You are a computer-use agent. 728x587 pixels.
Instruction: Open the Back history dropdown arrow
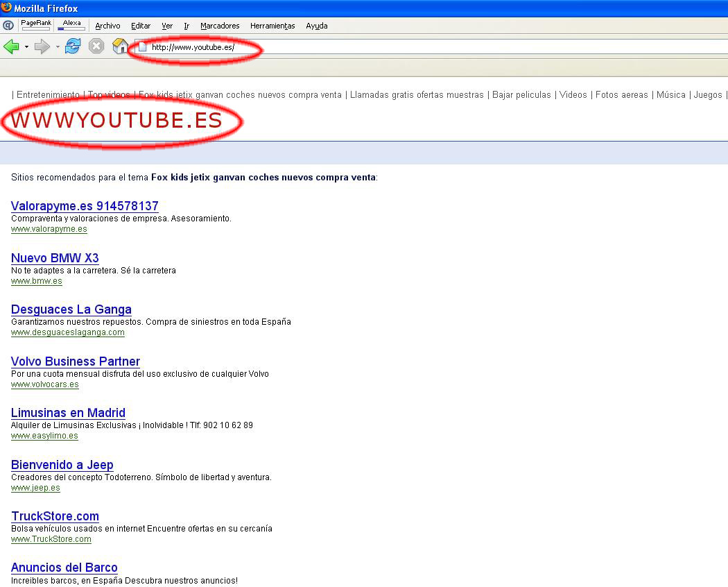point(26,47)
